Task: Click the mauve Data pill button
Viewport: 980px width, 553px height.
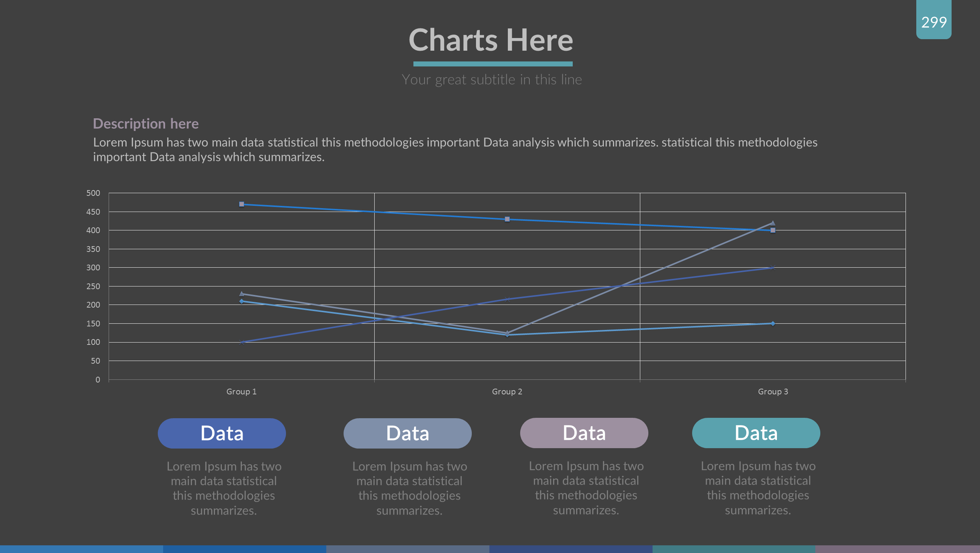Action: (584, 433)
